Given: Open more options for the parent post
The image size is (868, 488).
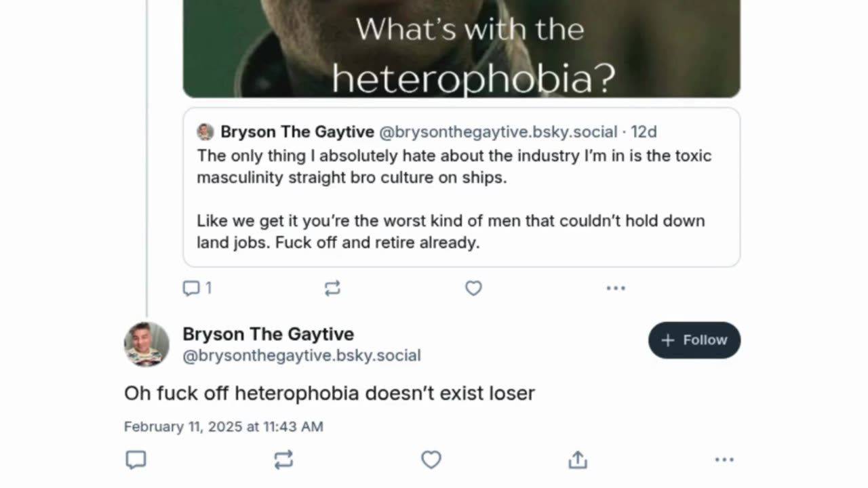Looking at the screenshot, I should tap(616, 289).
